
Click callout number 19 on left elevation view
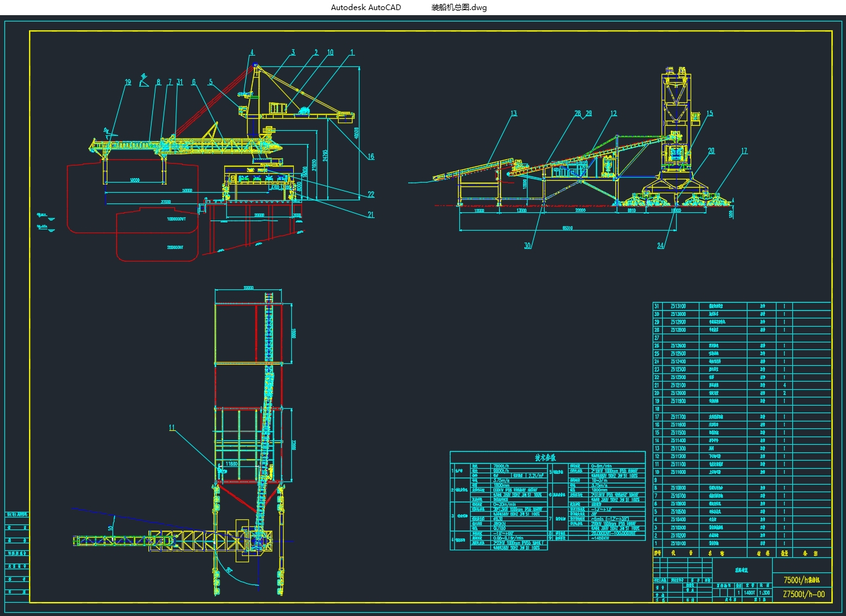(128, 82)
